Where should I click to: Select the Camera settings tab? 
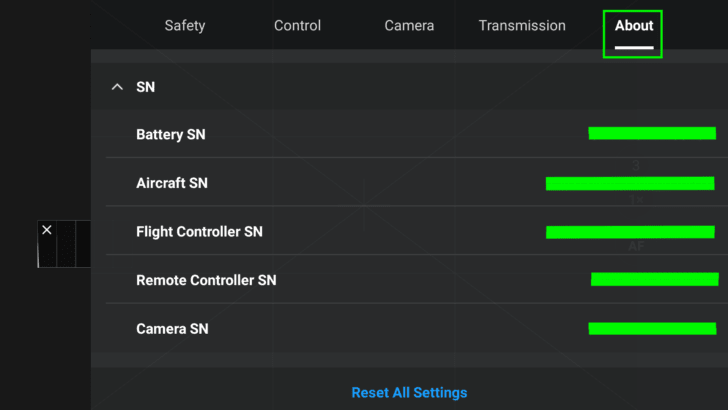tap(409, 26)
